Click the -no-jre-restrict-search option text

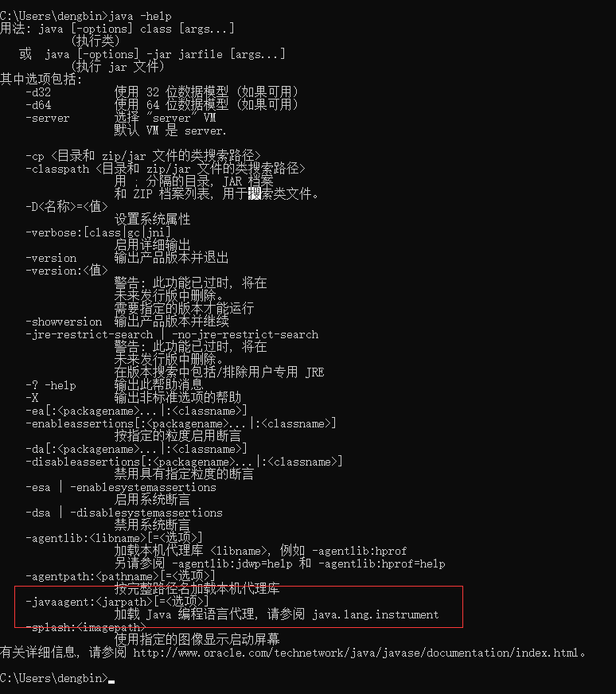tap(244, 334)
